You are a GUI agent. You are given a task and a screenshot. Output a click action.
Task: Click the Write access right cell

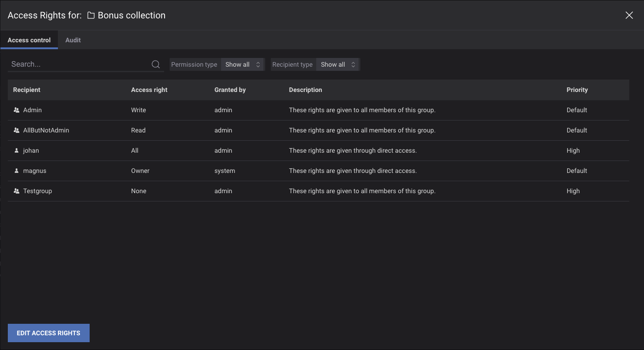point(138,110)
